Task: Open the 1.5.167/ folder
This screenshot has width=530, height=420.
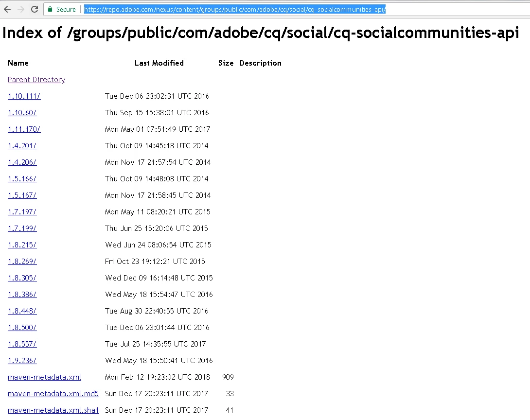Action: 22,195
